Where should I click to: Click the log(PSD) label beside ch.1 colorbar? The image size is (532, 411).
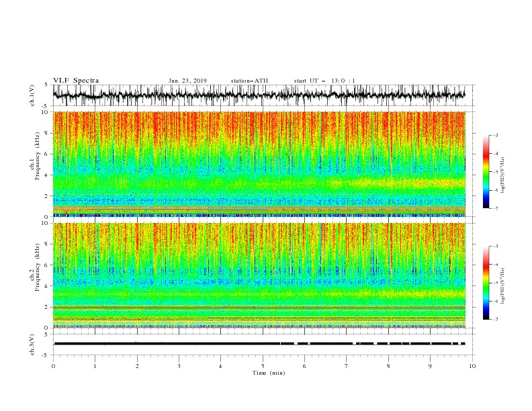tap(503, 175)
